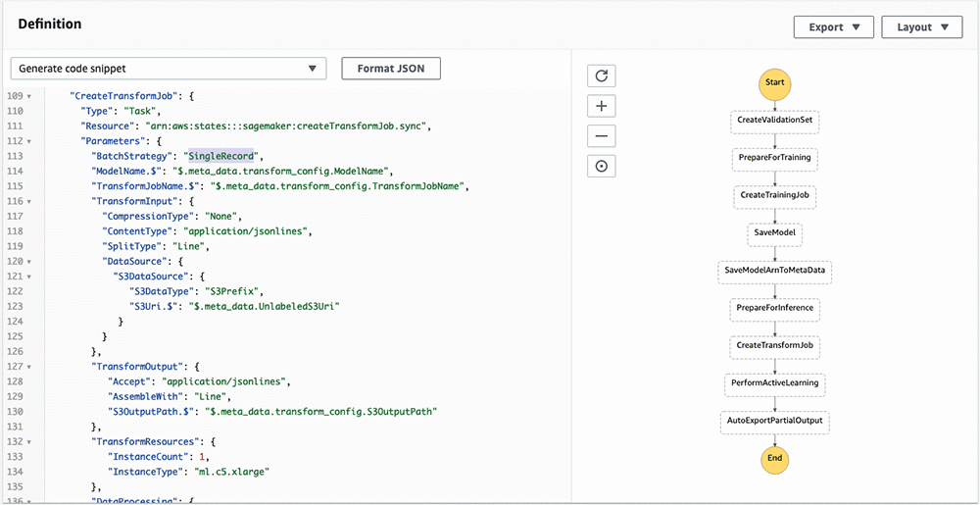Select the End node in the graph
The height and width of the screenshot is (505, 980).
coord(774,458)
